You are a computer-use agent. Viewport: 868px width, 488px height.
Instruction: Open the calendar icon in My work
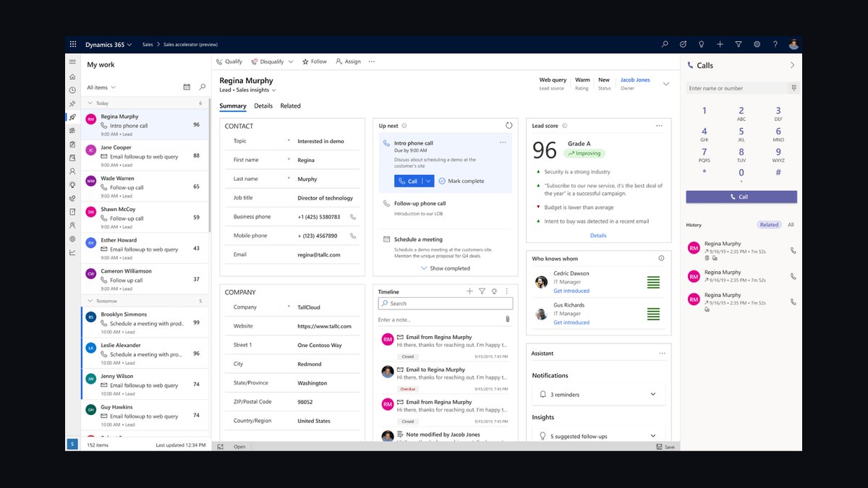187,87
